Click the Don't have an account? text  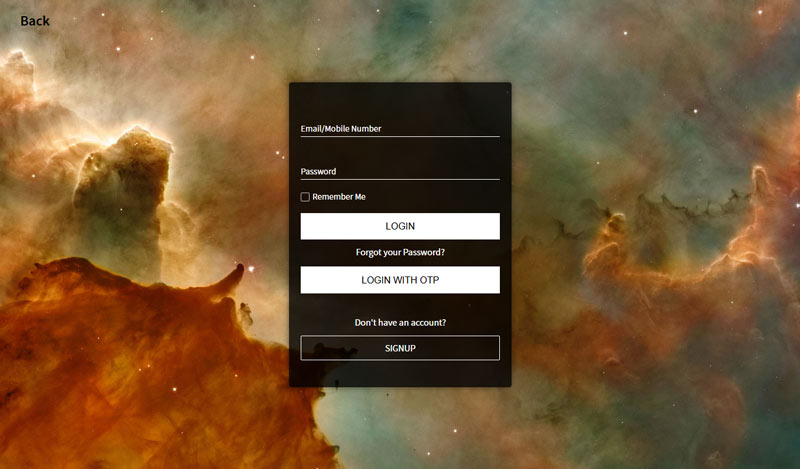(x=400, y=323)
